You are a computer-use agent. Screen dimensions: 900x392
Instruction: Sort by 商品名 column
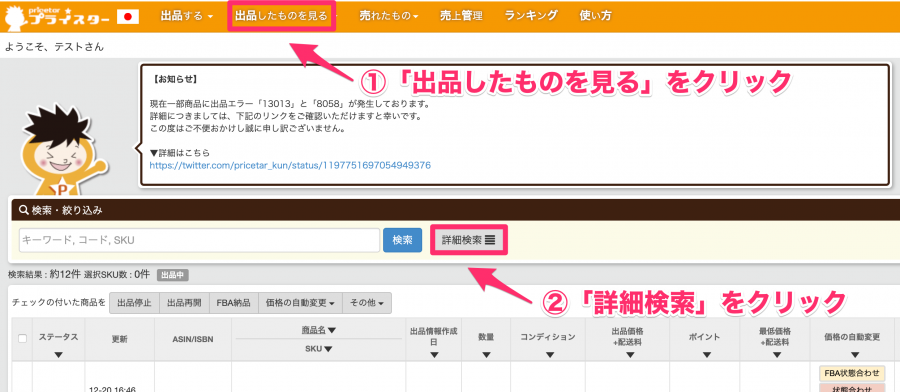[319, 330]
